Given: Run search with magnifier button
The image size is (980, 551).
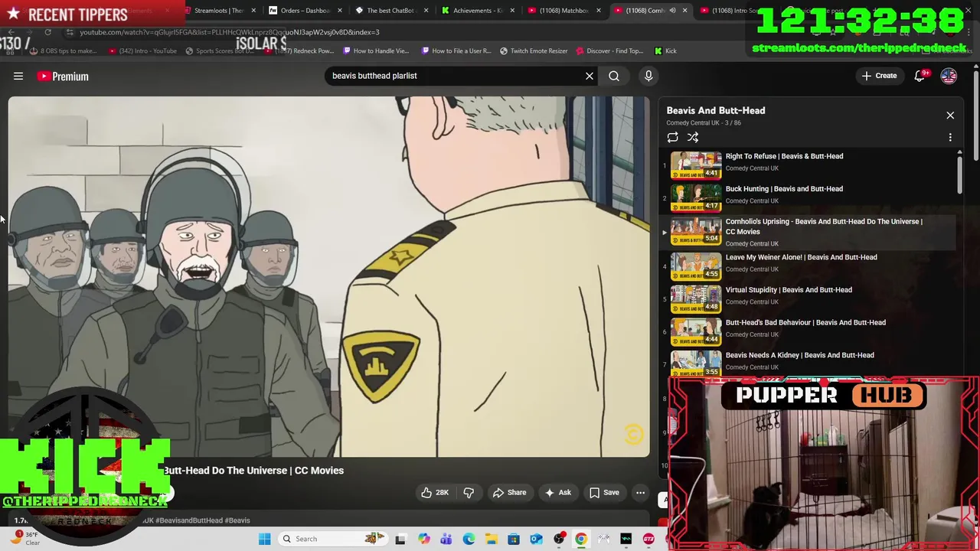Looking at the screenshot, I should [614, 76].
